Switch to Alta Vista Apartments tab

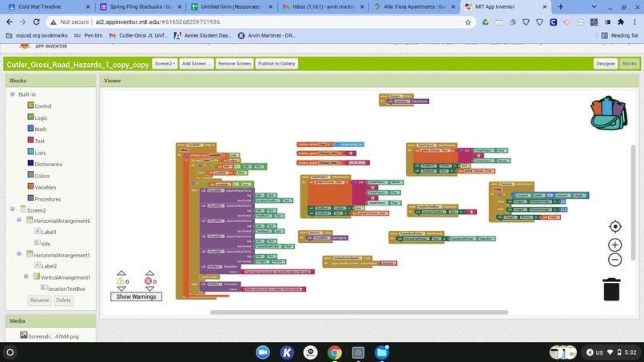[x=415, y=7]
